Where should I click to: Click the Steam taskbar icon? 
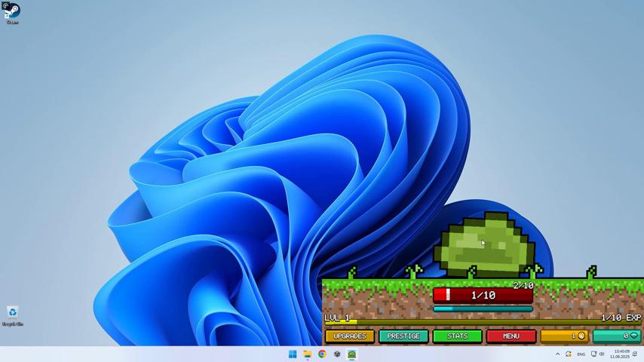point(337,354)
